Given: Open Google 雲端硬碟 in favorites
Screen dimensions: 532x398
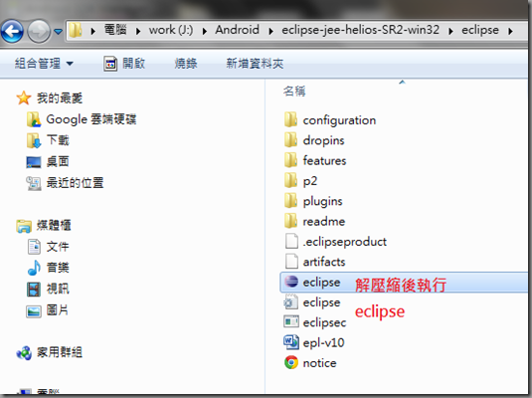Looking at the screenshot, I should [91, 119].
